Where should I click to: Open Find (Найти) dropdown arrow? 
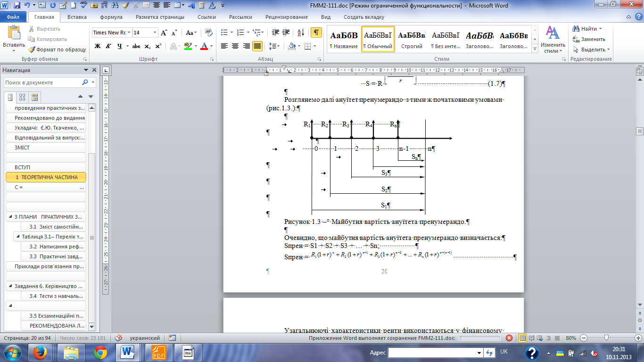click(x=601, y=29)
